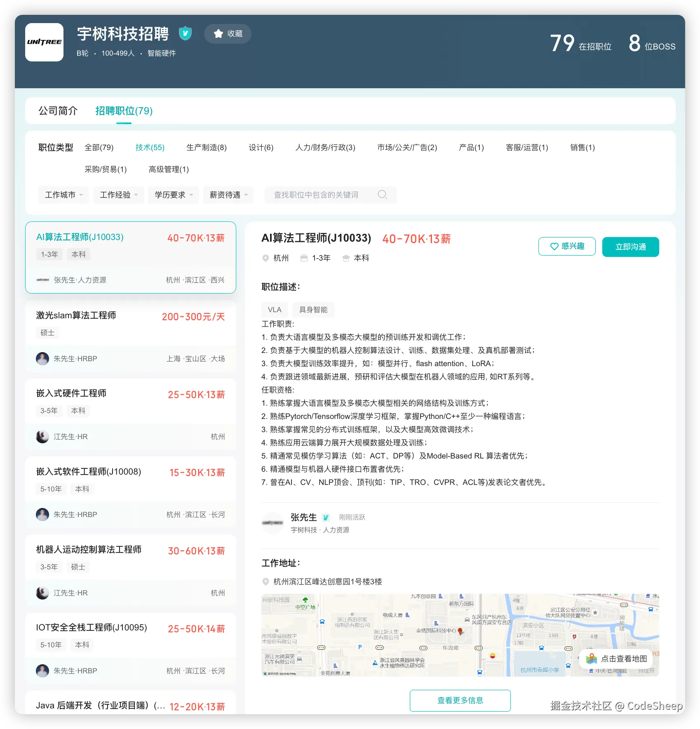Click 朱先生 avatar on 嵌入式软件工程师 card
The height and width of the screenshot is (729, 700).
point(42,515)
